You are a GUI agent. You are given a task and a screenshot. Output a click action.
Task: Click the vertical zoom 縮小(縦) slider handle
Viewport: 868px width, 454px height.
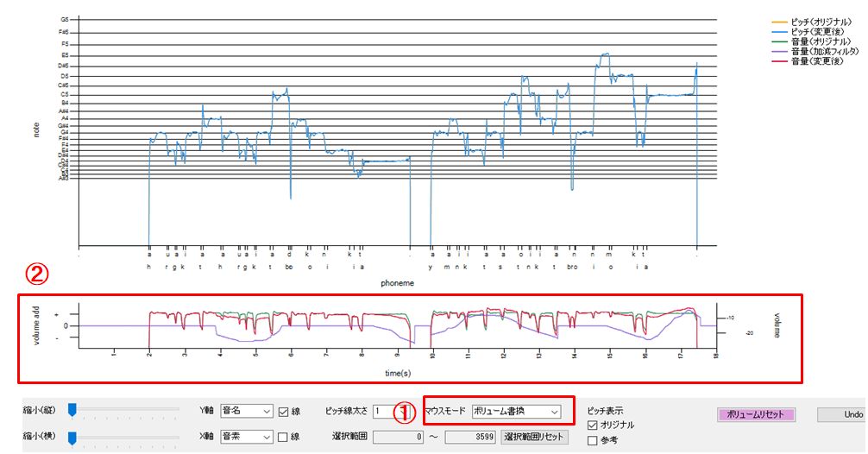[x=72, y=411]
